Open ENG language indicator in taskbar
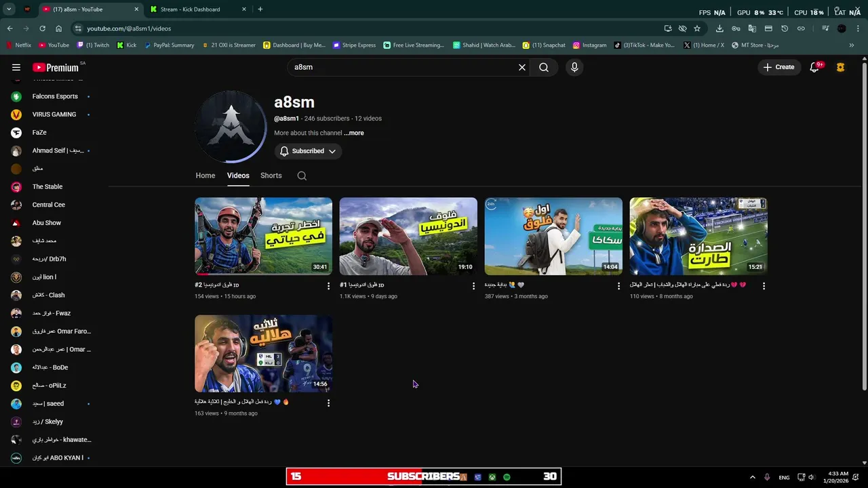 click(x=784, y=477)
